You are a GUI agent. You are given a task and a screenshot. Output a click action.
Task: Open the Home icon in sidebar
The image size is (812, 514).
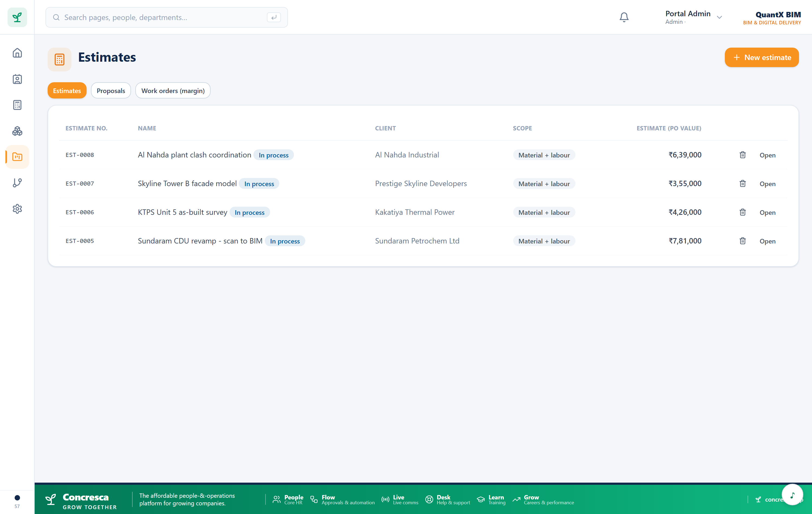(17, 53)
